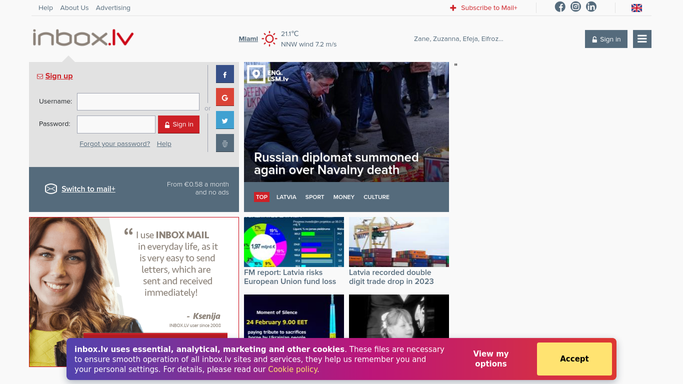
Task: Switch to the CULTURE news tab
Action: (x=376, y=197)
